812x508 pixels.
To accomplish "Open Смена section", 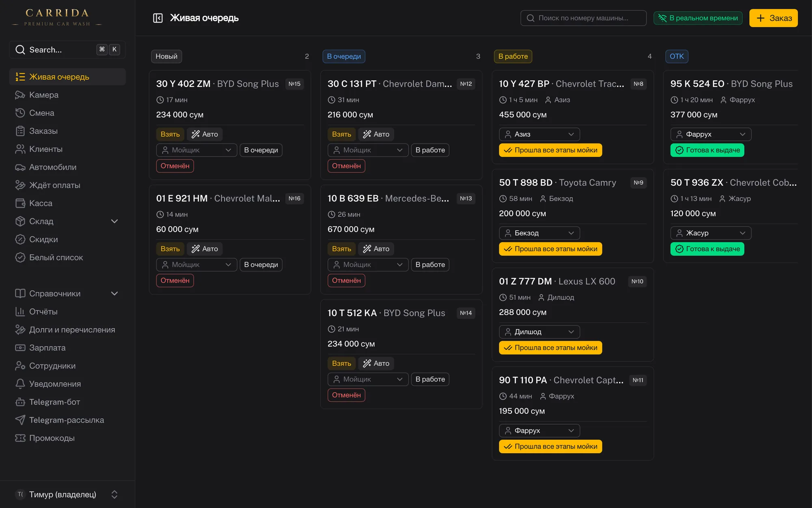I will [x=67, y=113].
